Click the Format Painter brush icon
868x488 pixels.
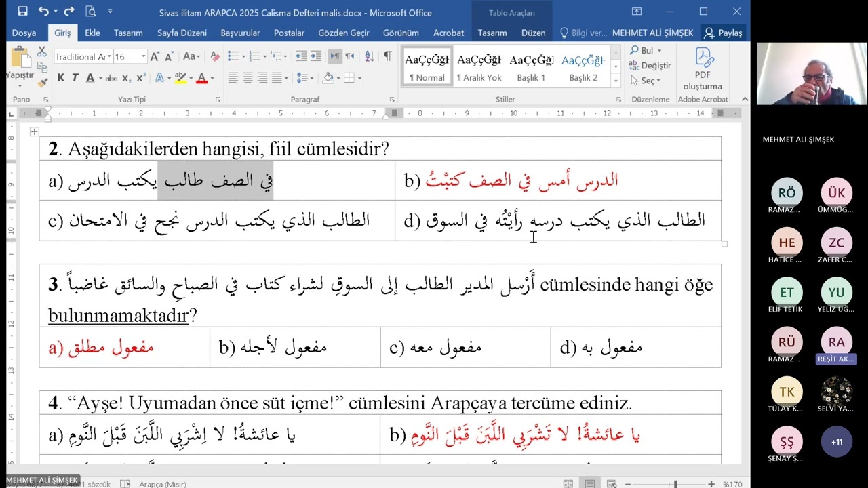click(x=42, y=83)
